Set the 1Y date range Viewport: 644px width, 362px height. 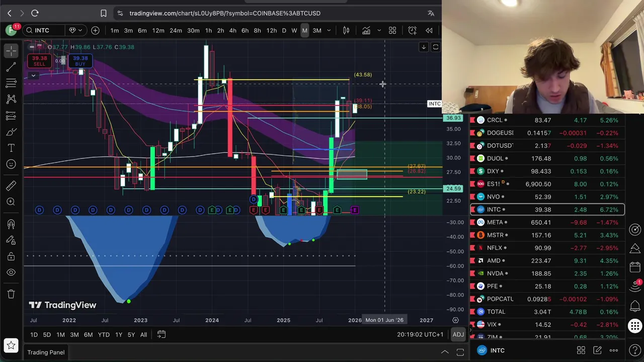click(119, 335)
